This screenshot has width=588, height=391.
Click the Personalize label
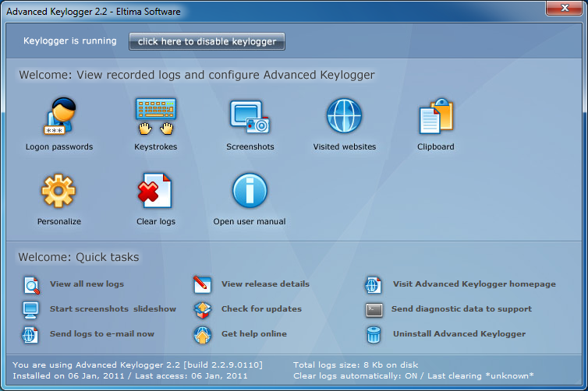58,222
